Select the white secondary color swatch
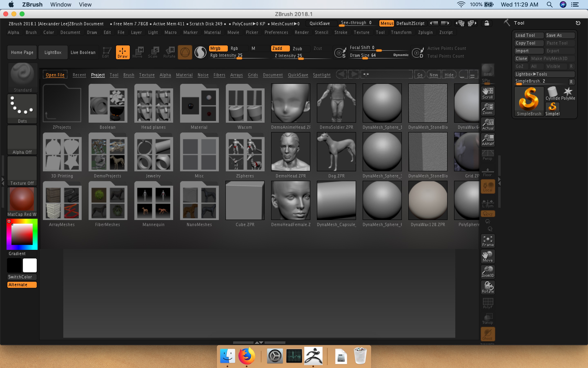The height and width of the screenshot is (368, 588). click(x=30, y=265)
